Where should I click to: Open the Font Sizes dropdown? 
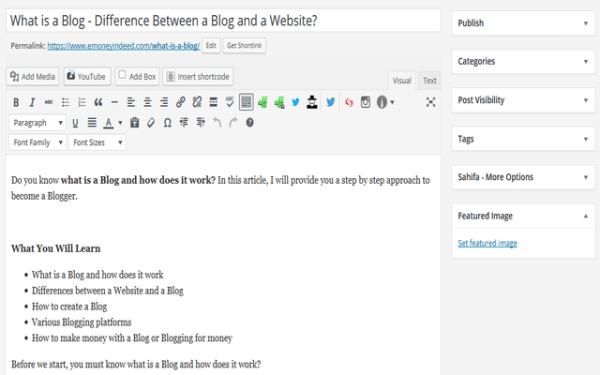click(97, 142)
